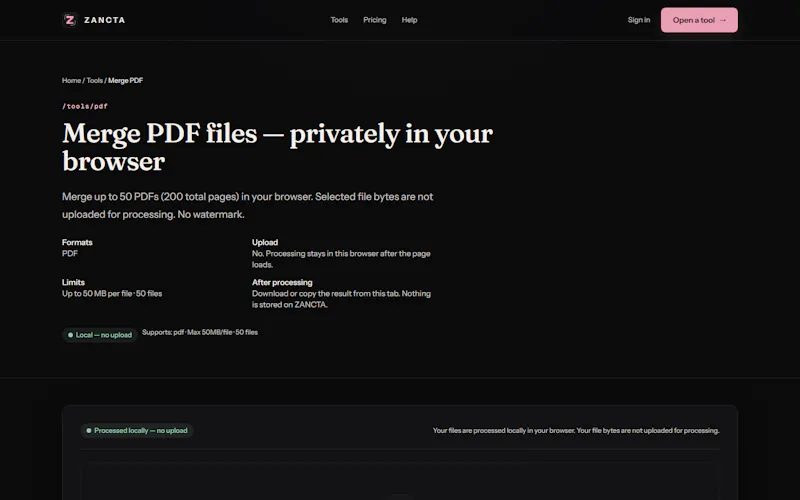
Task: Go to Tools in the breadcrumb
Action: 94,81
